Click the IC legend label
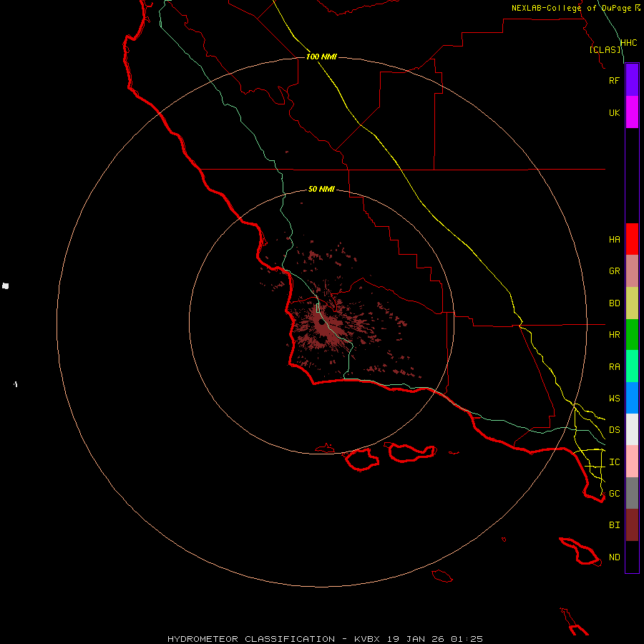Viewport: 644px width, 644px height. point(614,462)
